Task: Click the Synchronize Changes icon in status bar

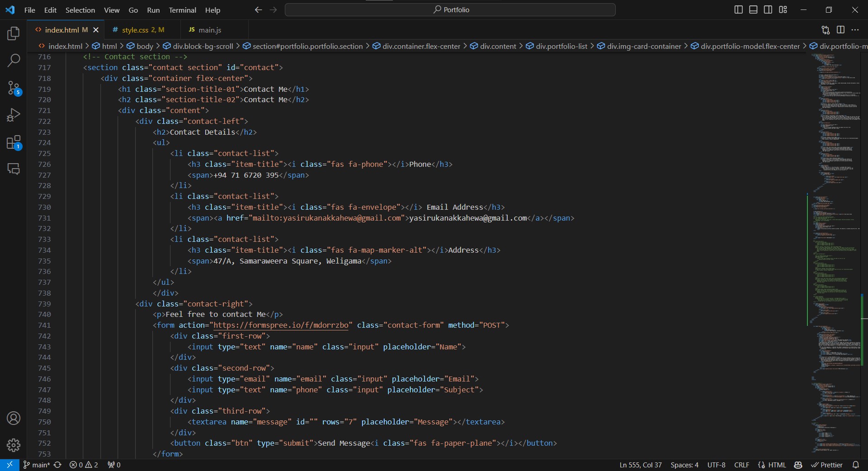Action: 57,465
